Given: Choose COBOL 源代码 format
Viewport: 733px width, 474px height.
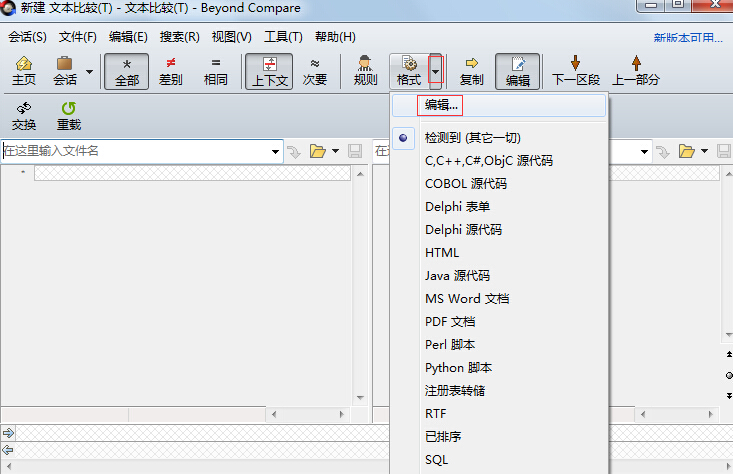Looking at the screenshot, I should [x=499, y=184].
